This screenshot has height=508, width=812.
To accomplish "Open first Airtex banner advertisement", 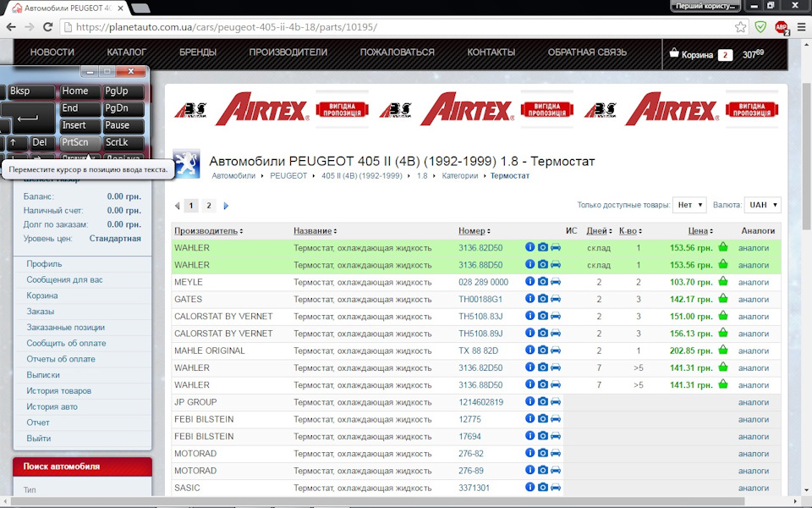I will pyautogui.click(x=271, y=109).
